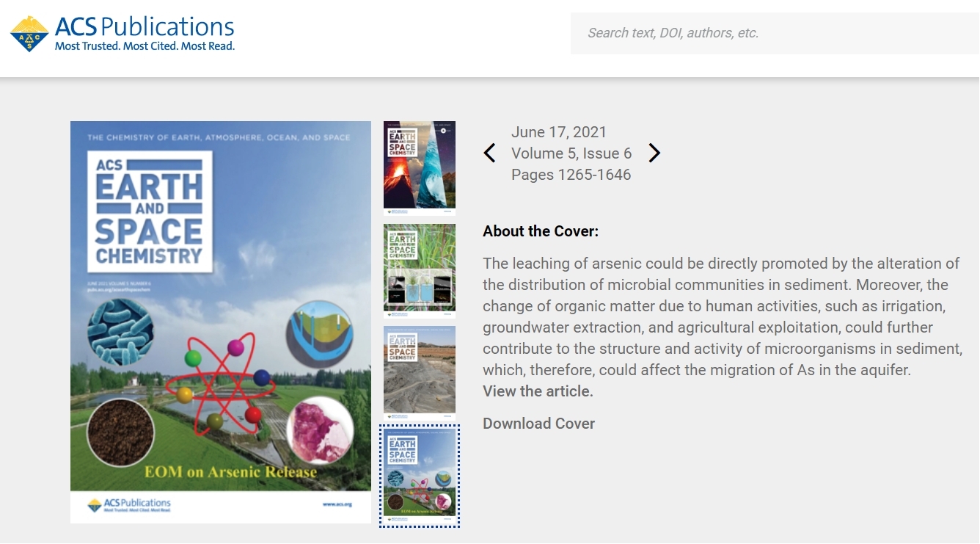Focus the search text, DOI, authors field

[x=774, y=33]
